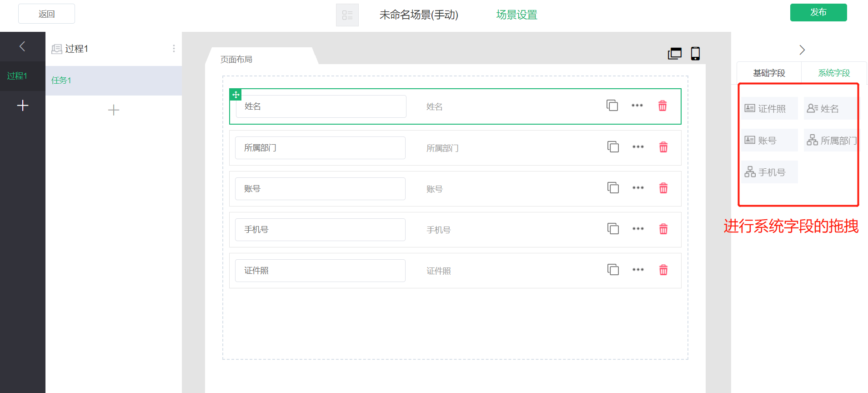Click the 姓名 label input field

pyautogui.click(x=321, y=106)
